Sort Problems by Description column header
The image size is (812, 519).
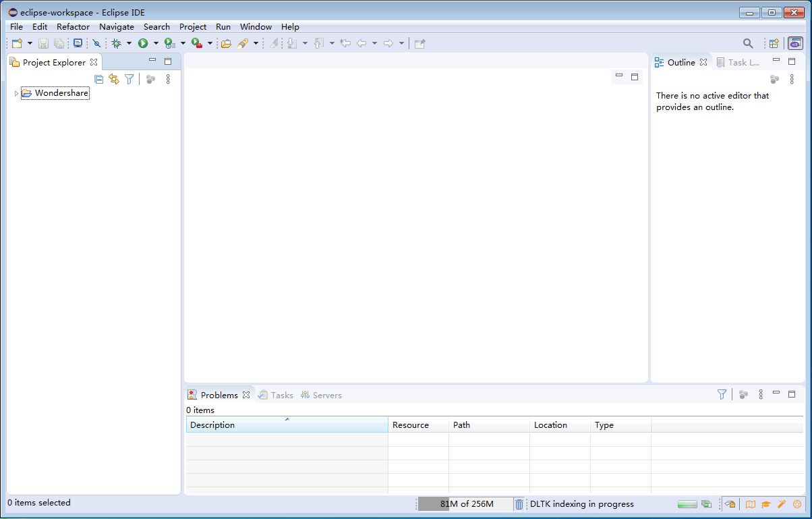(x=287, y=425)
